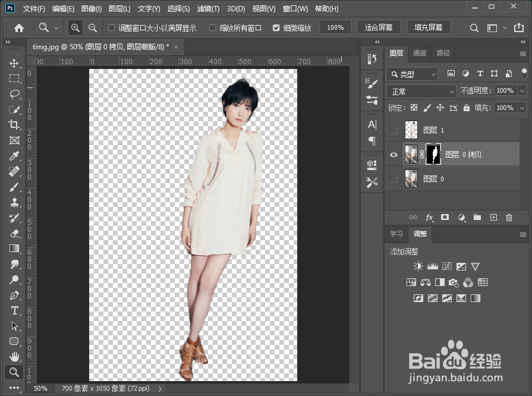This screenshot has height=396, width=532.
Task: Select the Eyedropper tool
Action: pyautogui.click(x=14, y=156)
